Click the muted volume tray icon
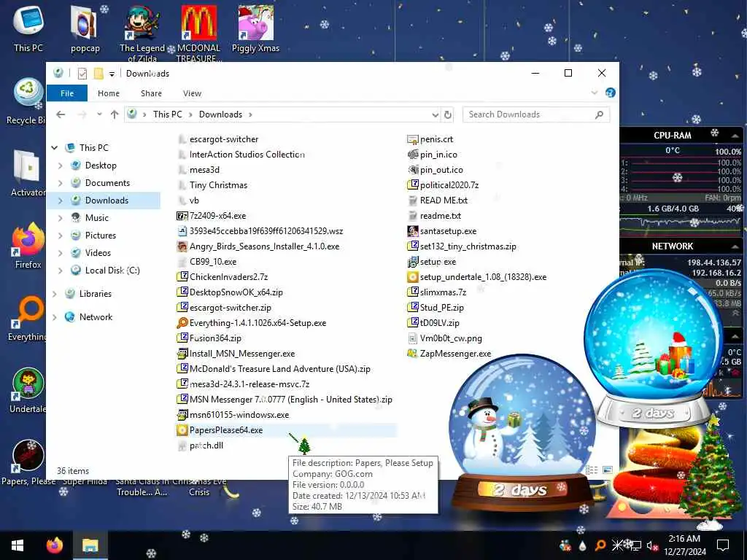This screenshot has height=560, width=747. [x=652, y=545]
